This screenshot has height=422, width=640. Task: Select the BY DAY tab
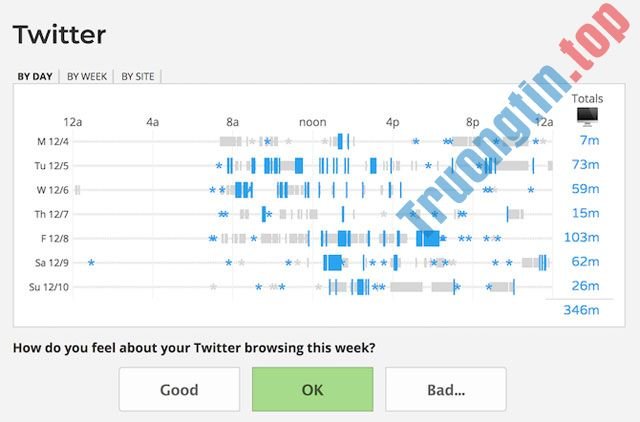coord(35,75)
